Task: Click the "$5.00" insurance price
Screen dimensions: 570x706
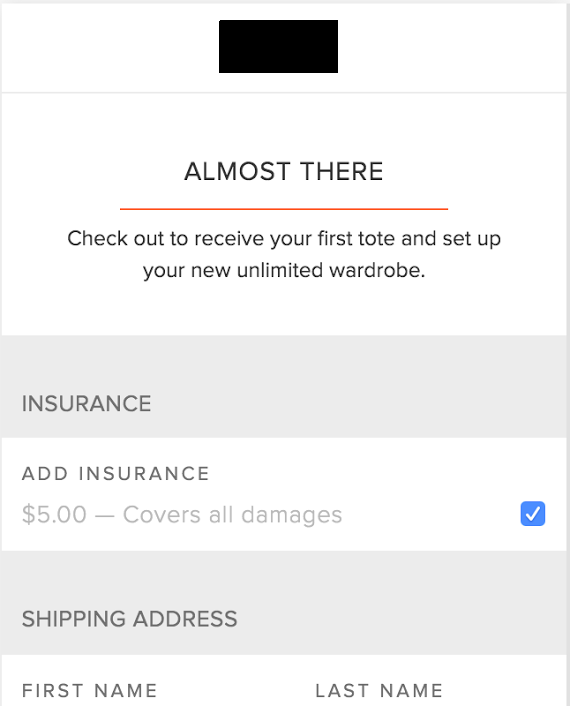Action: coord(54,514)
